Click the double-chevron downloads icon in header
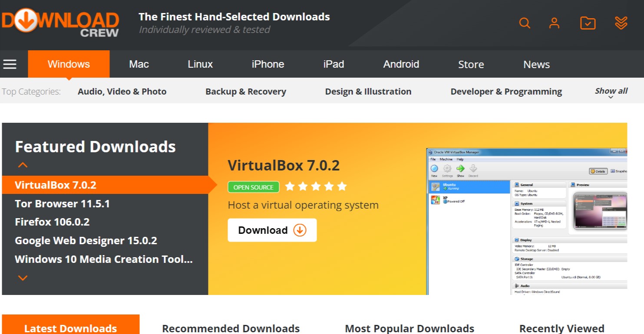This screenshot has width=644, height=334. tap(621, 23)
